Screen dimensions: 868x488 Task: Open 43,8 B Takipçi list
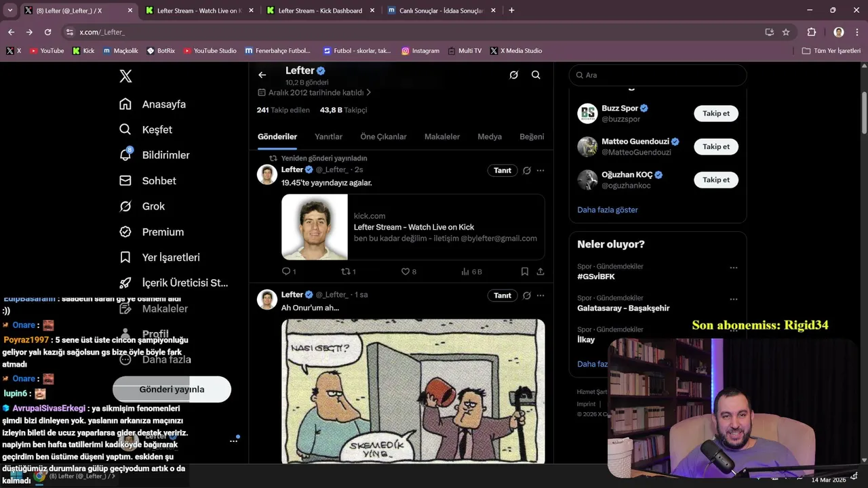pyautogui.click(x=343, y=110)
